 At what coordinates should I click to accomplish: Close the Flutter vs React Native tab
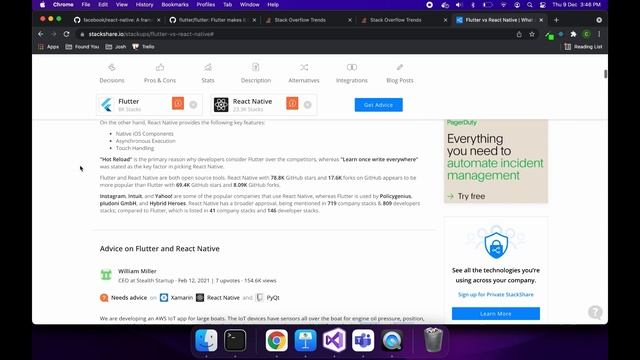541,20
